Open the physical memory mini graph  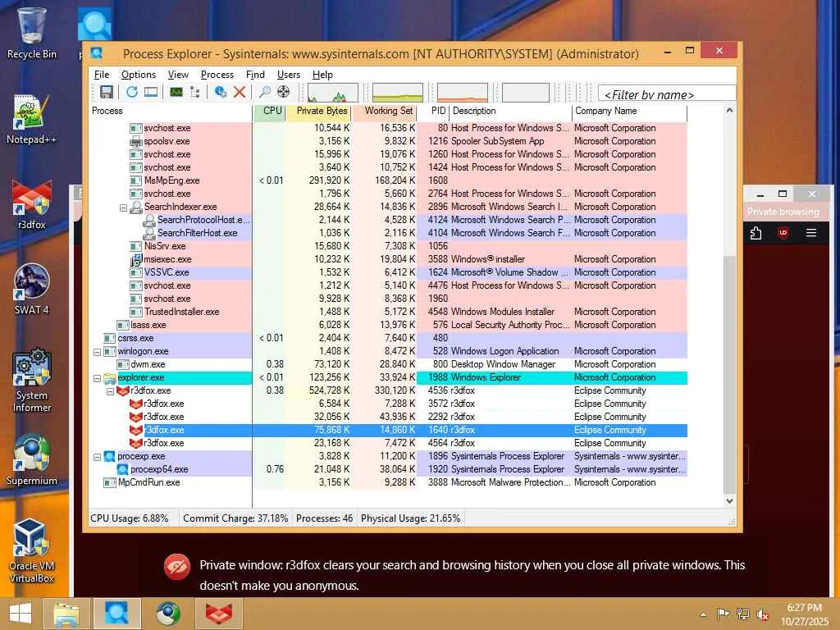pos(463,92)
